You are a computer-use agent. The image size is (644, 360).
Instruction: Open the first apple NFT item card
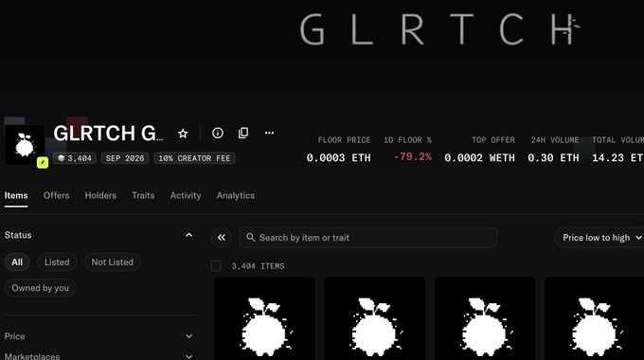pos(264,318)
